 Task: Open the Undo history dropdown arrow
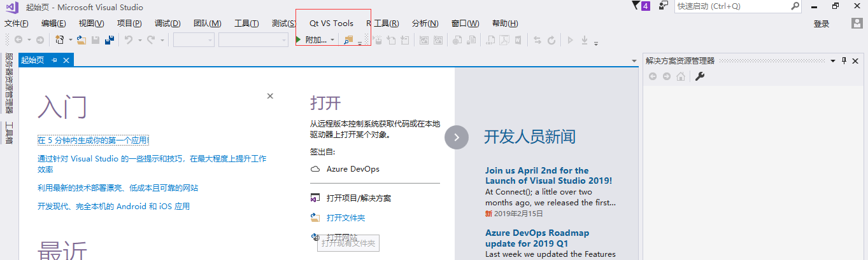click(x=139, y=40)
